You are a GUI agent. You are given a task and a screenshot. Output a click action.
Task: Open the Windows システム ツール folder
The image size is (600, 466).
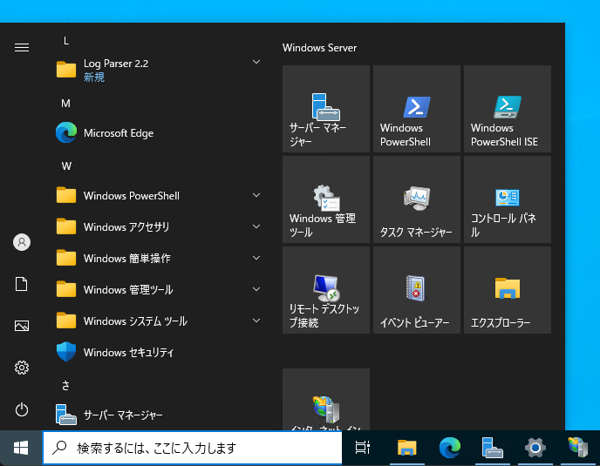(159, 321)
